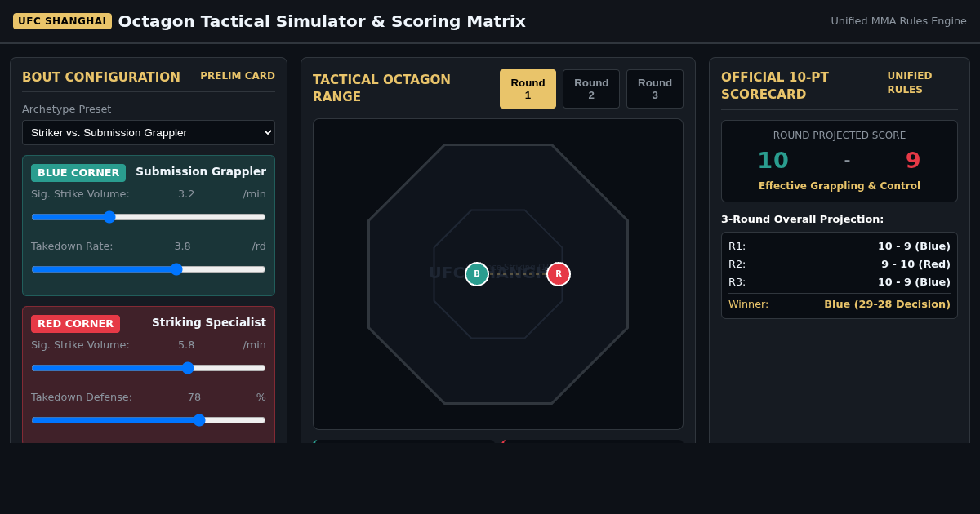Adjust the Takedown Rate slider
This screenshot has width=980, height=514.
pos(149,269)
